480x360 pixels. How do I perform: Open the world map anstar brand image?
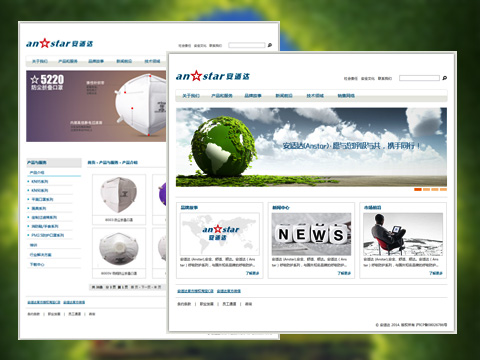[220, 234]
